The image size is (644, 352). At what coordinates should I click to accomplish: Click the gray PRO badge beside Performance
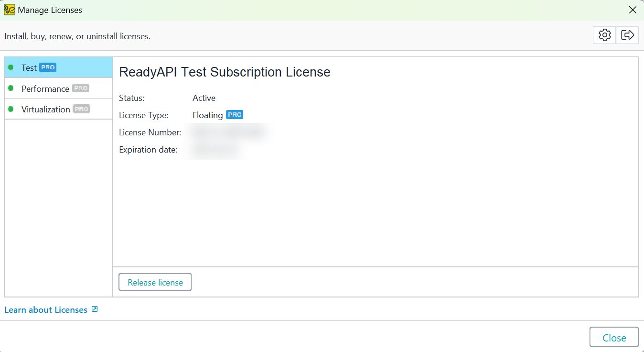[80, 88]
